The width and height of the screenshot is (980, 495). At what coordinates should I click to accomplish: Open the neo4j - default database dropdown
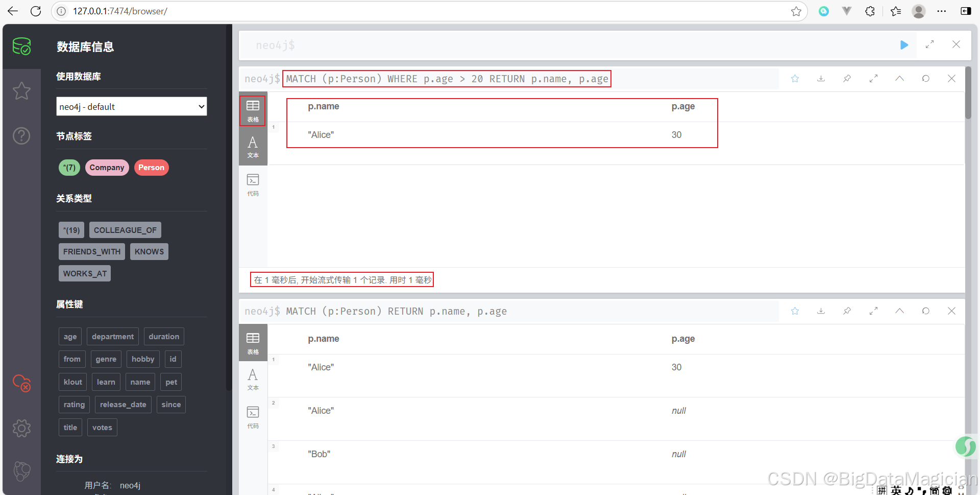(x=132, y=106)
